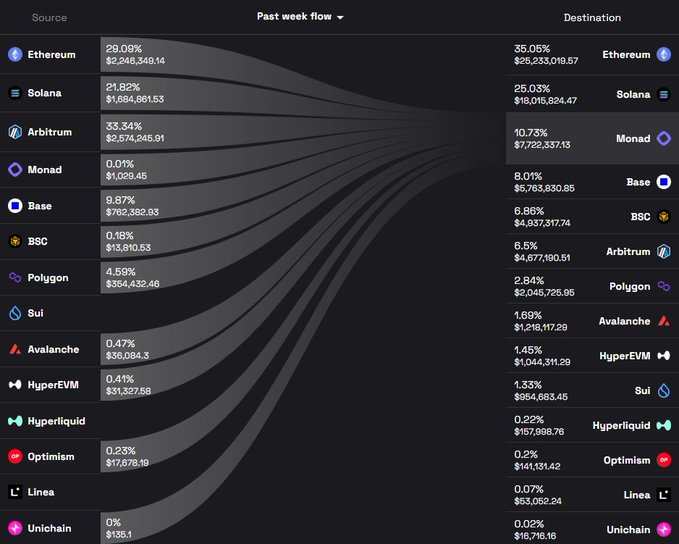Click the $53,052.24 Linea destination value
The height and width of the screenshot is (544, 679).
(538, 501)
